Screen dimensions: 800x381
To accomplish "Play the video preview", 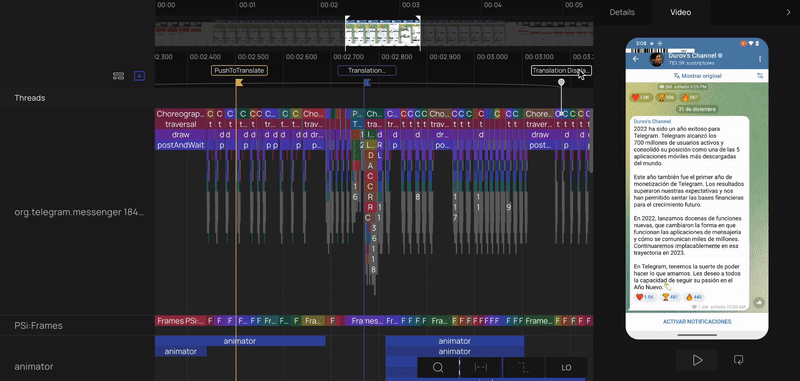I will click(697, 360).
